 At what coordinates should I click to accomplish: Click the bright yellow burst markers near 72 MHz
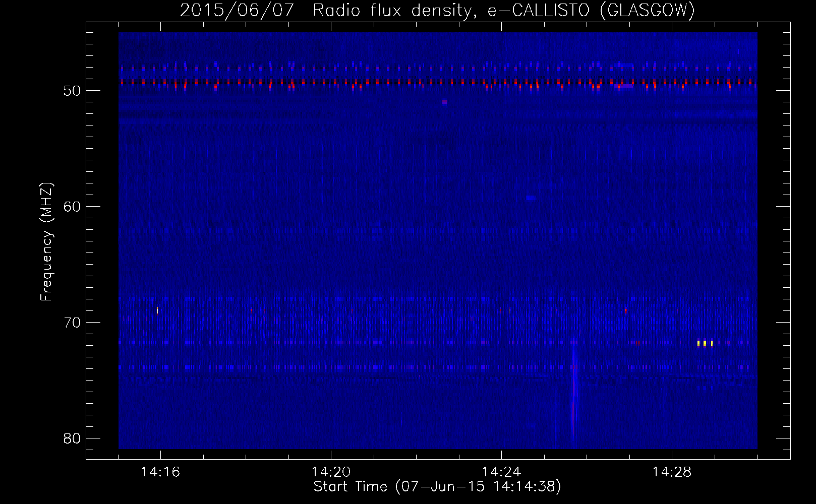(x=705, y=343)
